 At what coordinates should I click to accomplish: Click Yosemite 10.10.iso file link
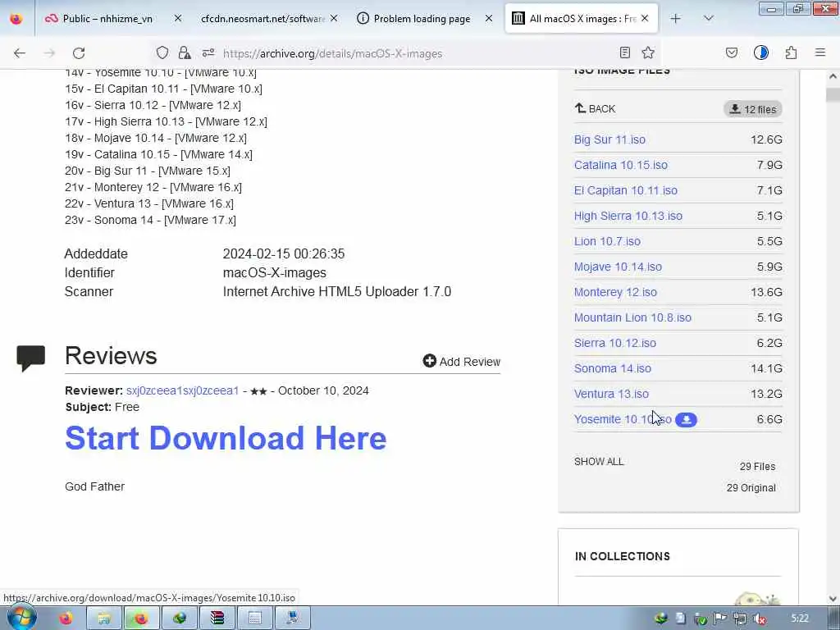tap(623, 419)
